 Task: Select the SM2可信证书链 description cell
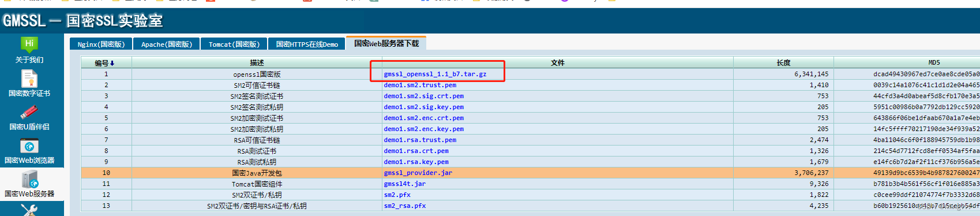[x=257, y=85]
